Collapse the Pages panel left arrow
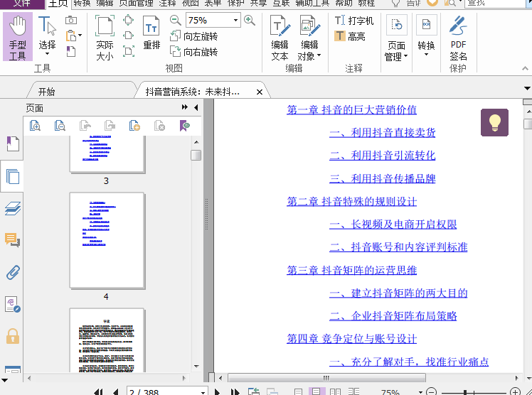This screenshot has width=532, height=395. point(196,107)
